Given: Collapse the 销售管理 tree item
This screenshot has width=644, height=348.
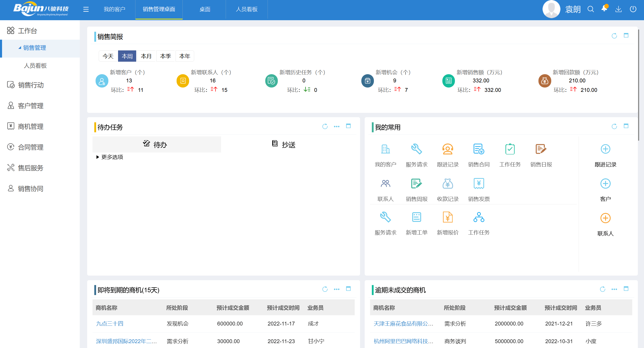Looking at the screenshot, I should point(20,48).
